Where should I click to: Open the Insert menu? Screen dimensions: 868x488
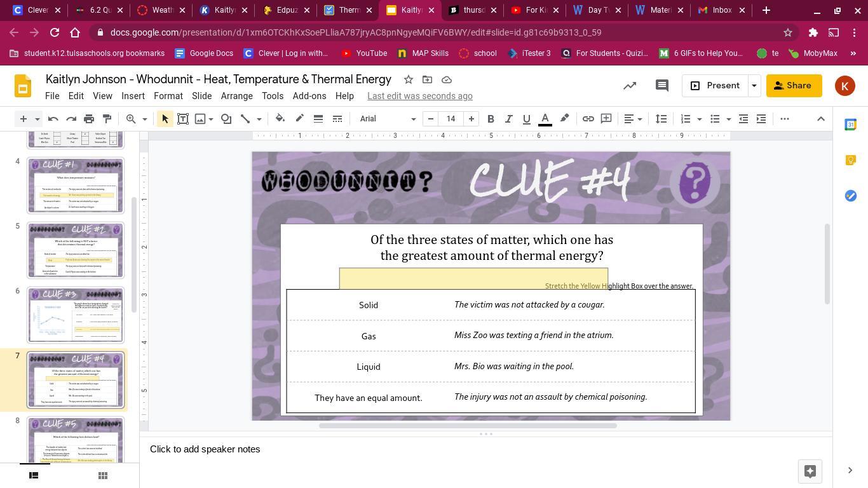click(133, 96)
